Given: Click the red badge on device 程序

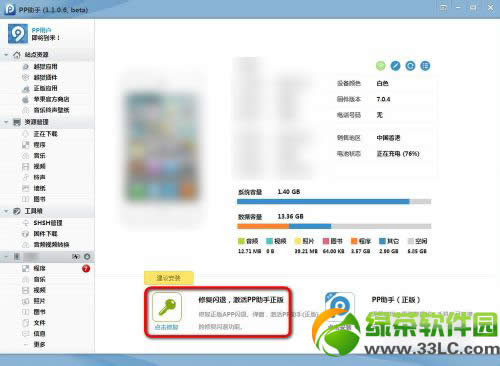Looking at the screenshot, I should (x=86, y=268).
